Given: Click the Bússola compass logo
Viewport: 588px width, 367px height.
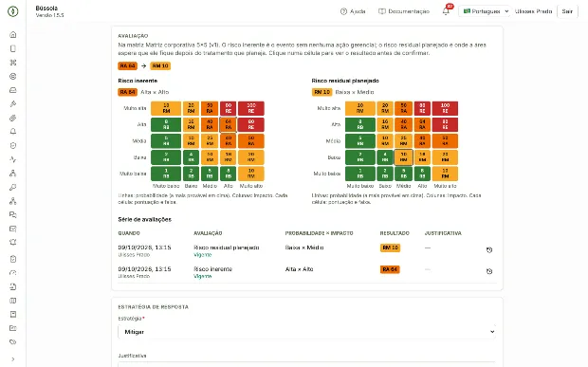Looking at the screenshot, I should (12, 11).
